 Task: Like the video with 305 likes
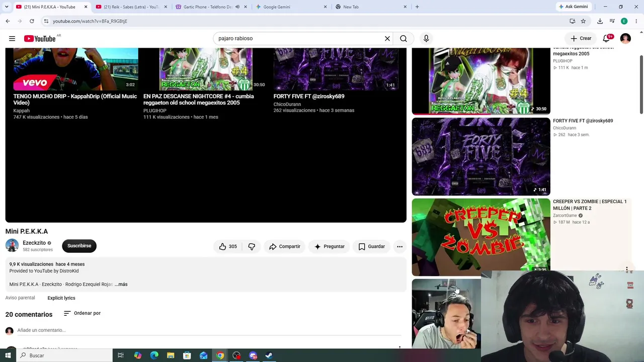point(227,246)
